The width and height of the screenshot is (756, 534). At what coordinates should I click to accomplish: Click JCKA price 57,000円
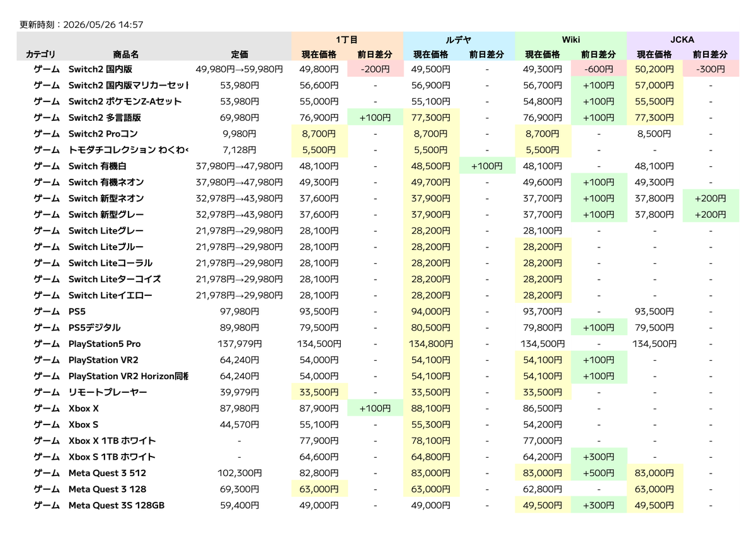pos(655,86)
